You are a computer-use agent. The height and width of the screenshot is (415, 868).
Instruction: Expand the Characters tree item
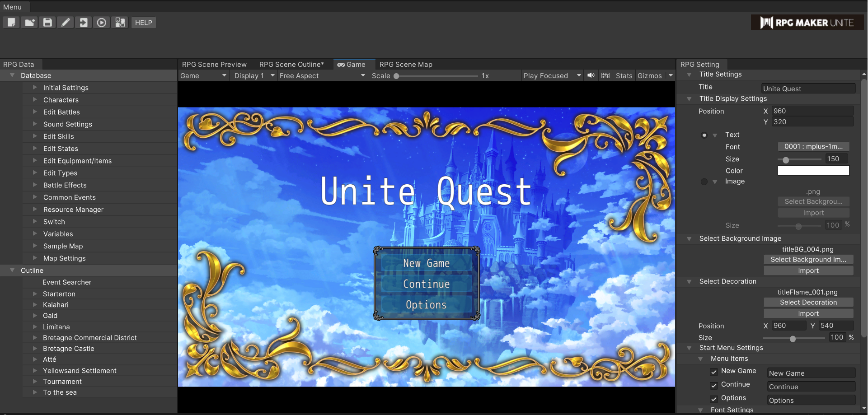(x=35, y=100)
